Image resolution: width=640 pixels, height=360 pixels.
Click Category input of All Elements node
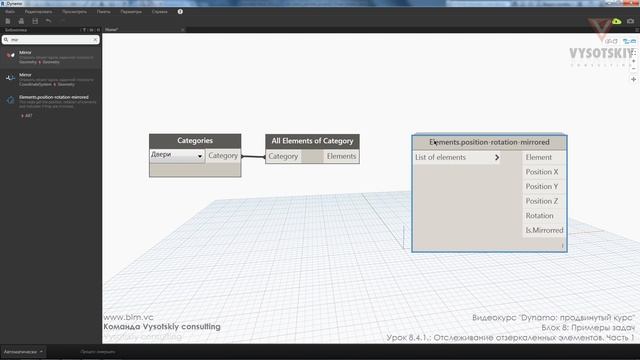[283, 156]
